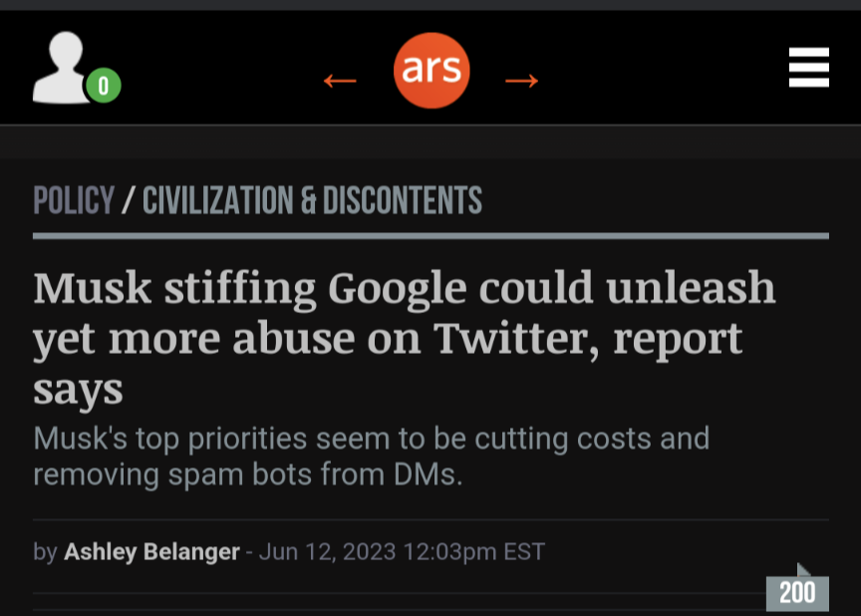Click the 12:03pm EST timestamp

click(x=473, y=551)
